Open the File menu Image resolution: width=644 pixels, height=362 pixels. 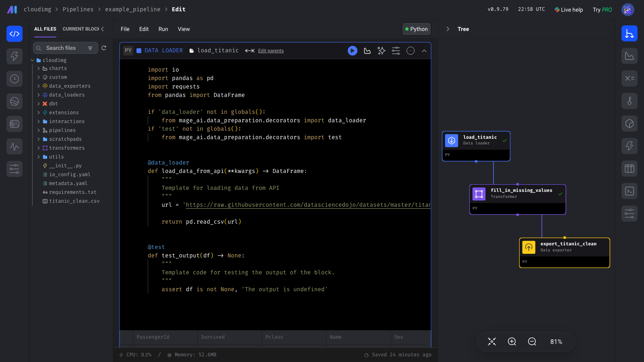tap(125, 29)
